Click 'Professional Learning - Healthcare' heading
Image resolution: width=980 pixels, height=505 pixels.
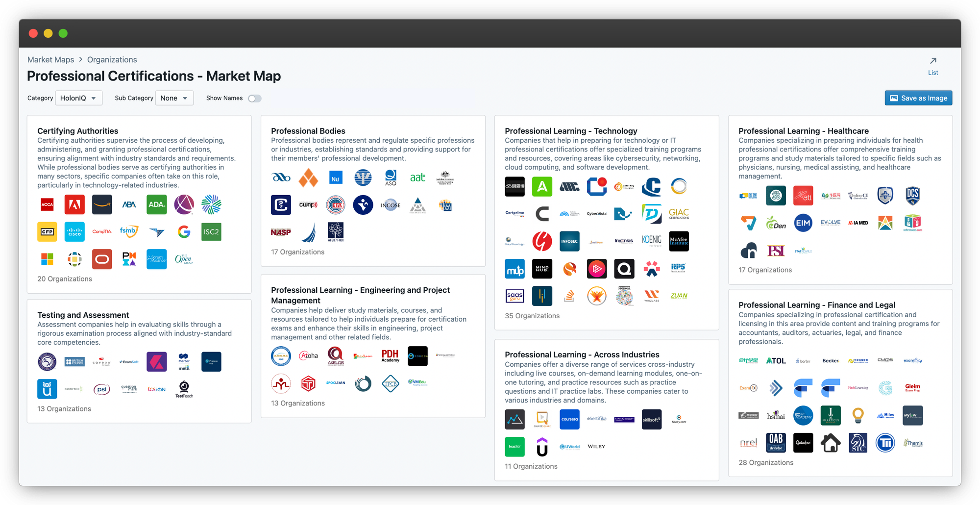click(804, 131)
